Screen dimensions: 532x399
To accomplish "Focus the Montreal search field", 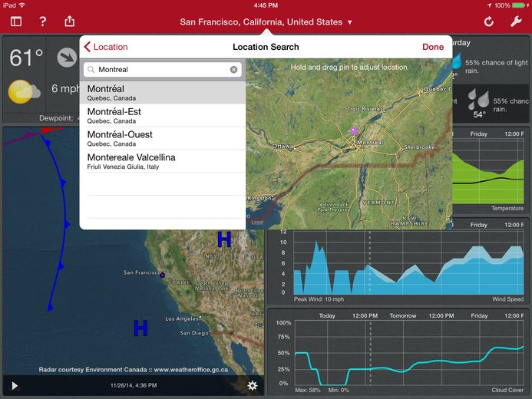I will point(163,70).
